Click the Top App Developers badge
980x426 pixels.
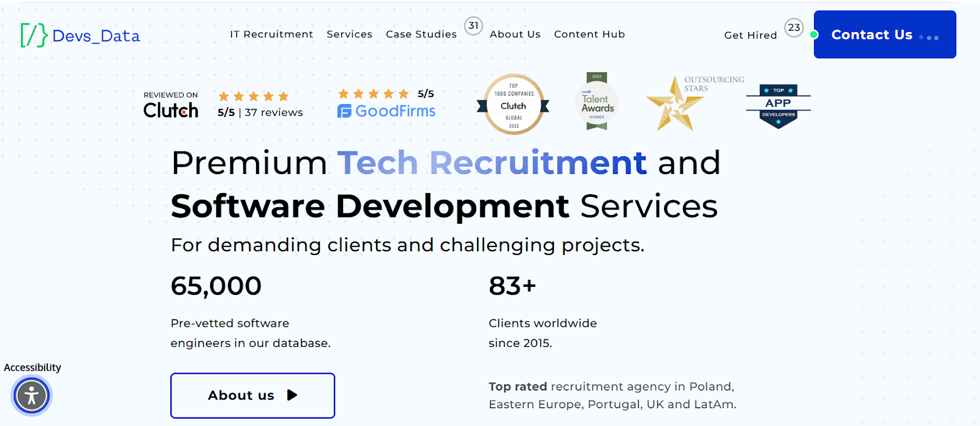point(778,106)
